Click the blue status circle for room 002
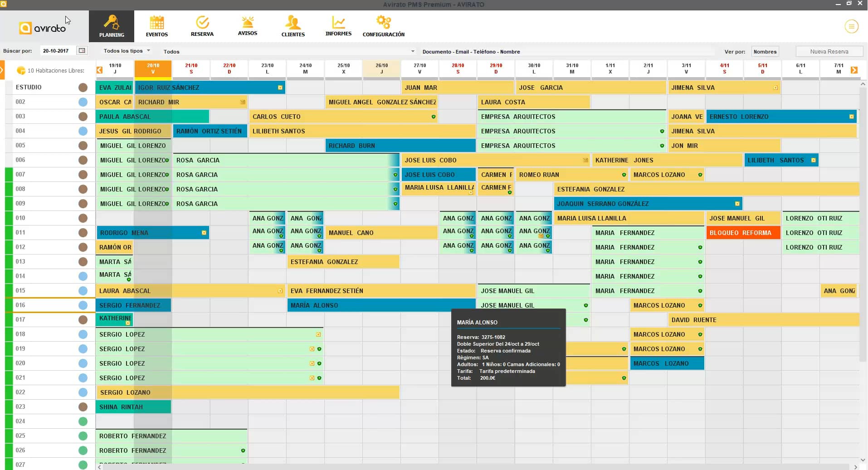Viewport: 868px width, 470px height. click(x=83, y=102)
